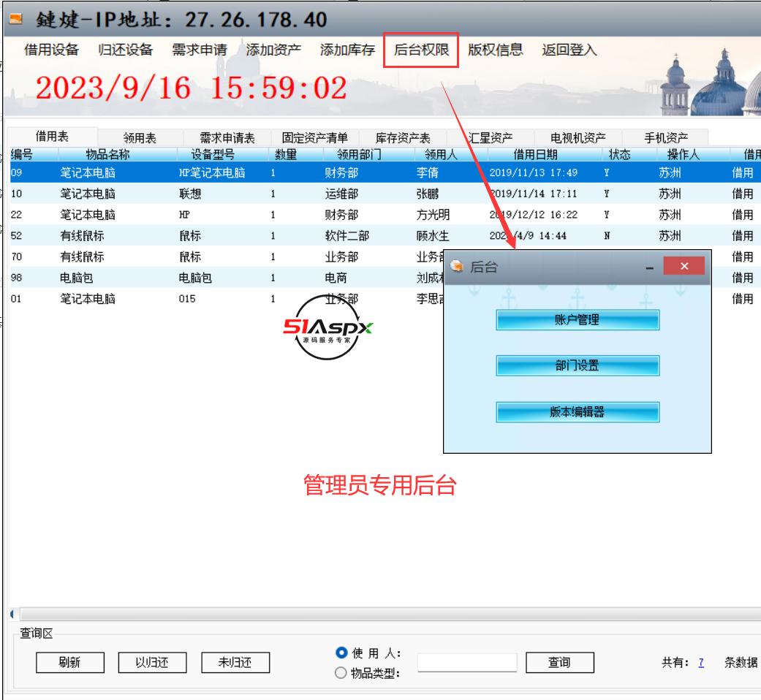
Task: Click the 查询 button
Action: click(559, 662)
